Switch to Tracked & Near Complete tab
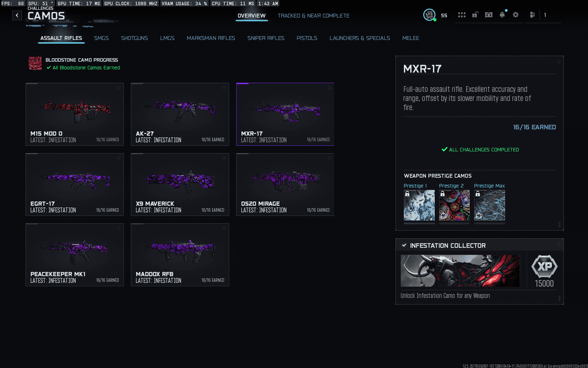This screenshot has height=368, width=588. point(313,16)
